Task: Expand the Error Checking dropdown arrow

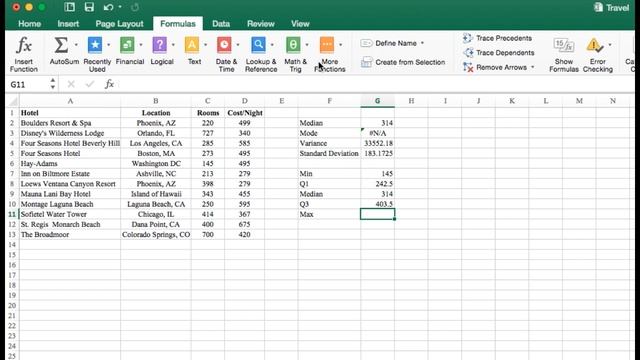Action: tap(610, 45)
